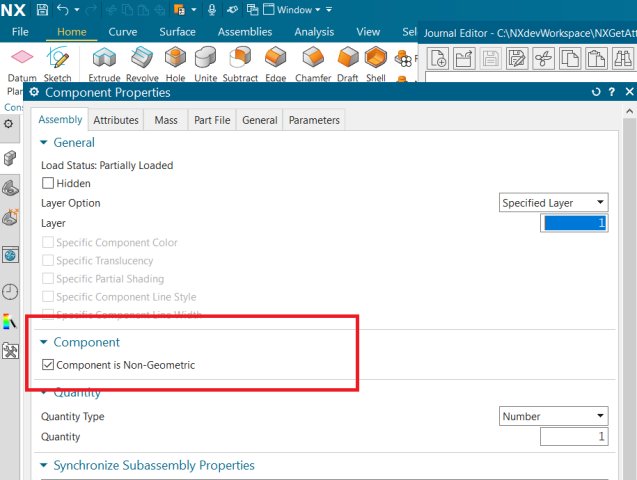The height and width of the screenshot is (480, 637).
Task: Open the Attributes tab
Action: click(x=116, y=120)
